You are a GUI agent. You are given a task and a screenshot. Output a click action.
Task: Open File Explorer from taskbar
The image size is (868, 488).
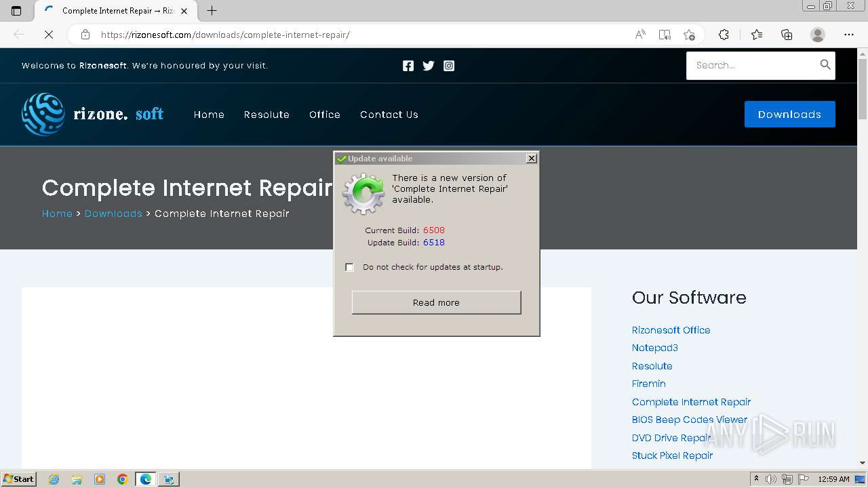pyautogui.click(x=77, y=479)
